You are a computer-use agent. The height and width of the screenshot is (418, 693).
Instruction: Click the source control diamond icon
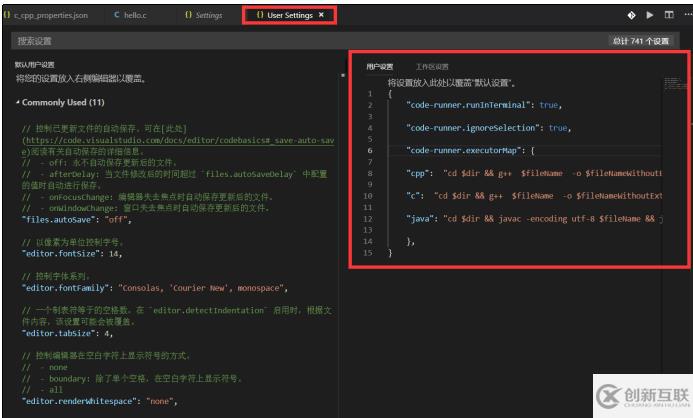coord(632,15)
